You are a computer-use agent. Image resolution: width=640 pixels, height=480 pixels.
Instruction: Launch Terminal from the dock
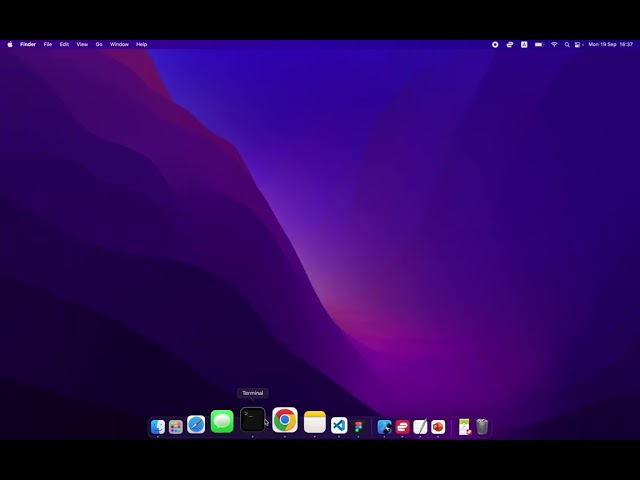tap(252, 419)
